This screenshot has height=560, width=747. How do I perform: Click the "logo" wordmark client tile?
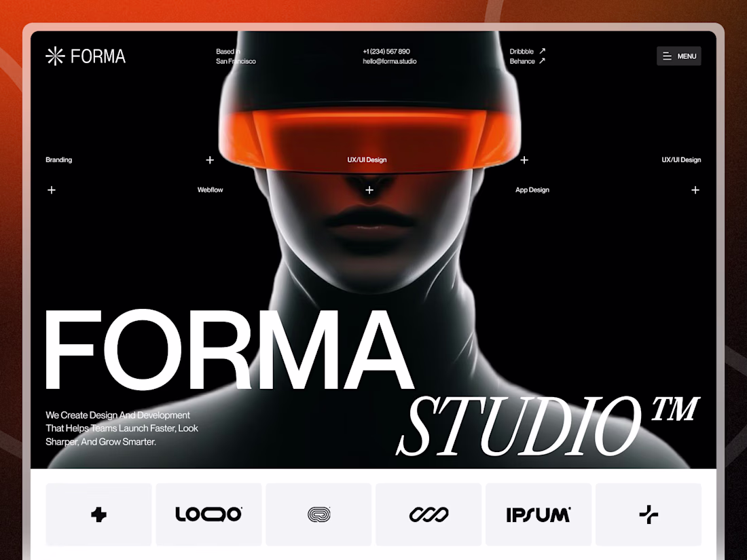click(x=208, y=515)
